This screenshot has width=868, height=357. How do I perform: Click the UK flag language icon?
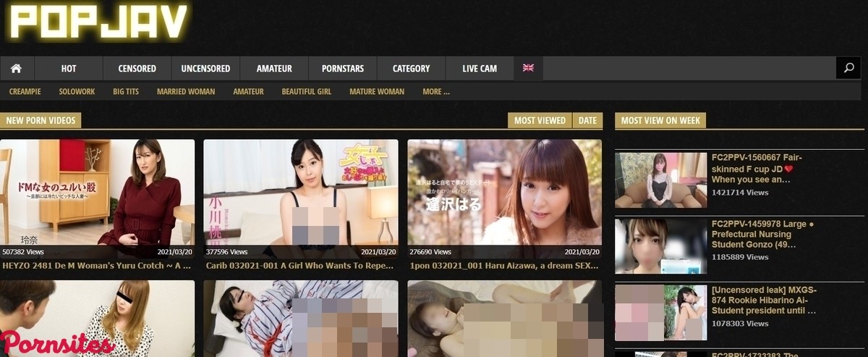(528, 68)
